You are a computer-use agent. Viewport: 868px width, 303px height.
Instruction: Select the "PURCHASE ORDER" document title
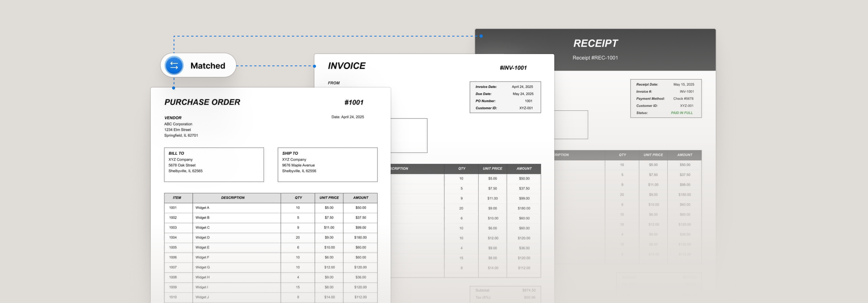pyautogui.click(x=202, y=102)
